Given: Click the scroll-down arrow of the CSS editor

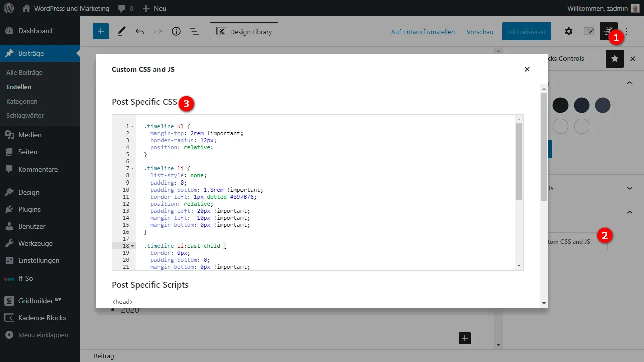Looking at the screenshot, I should point(519,266).
